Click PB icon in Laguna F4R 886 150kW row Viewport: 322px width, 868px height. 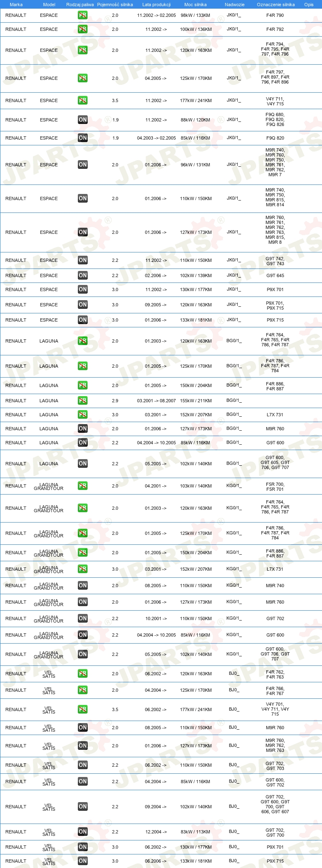(x=83, y=385)
